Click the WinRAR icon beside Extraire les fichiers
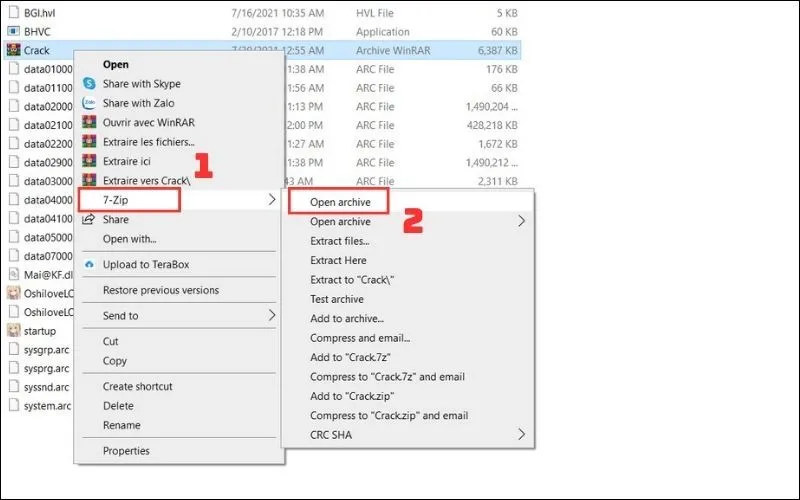The height and width of the screenshot is (500, 800). click(89, 141)
